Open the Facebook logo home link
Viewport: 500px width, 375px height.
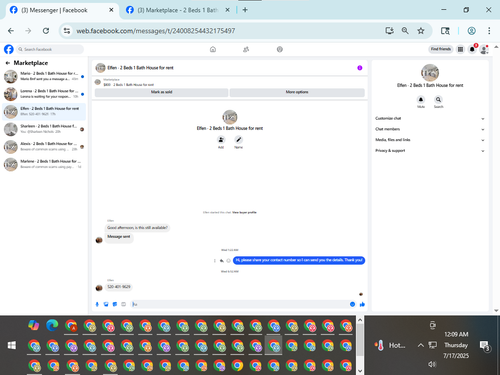[x=9, y=49]
